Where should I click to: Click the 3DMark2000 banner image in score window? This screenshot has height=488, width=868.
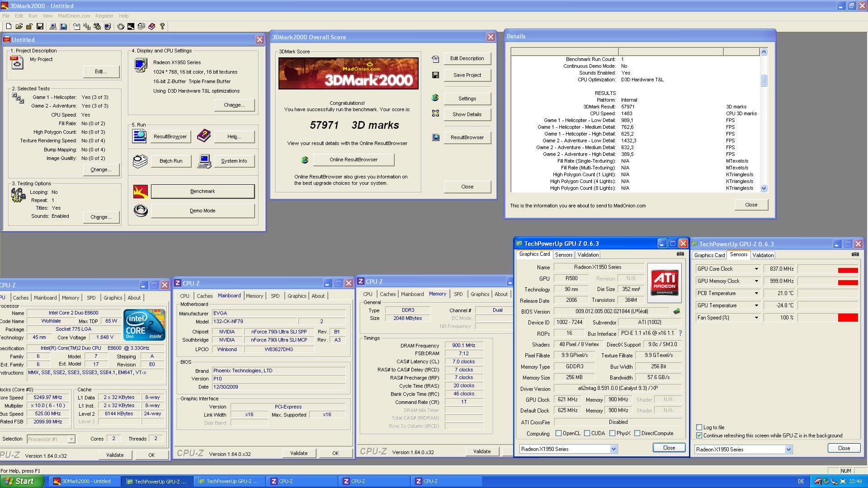click(348, 73)
